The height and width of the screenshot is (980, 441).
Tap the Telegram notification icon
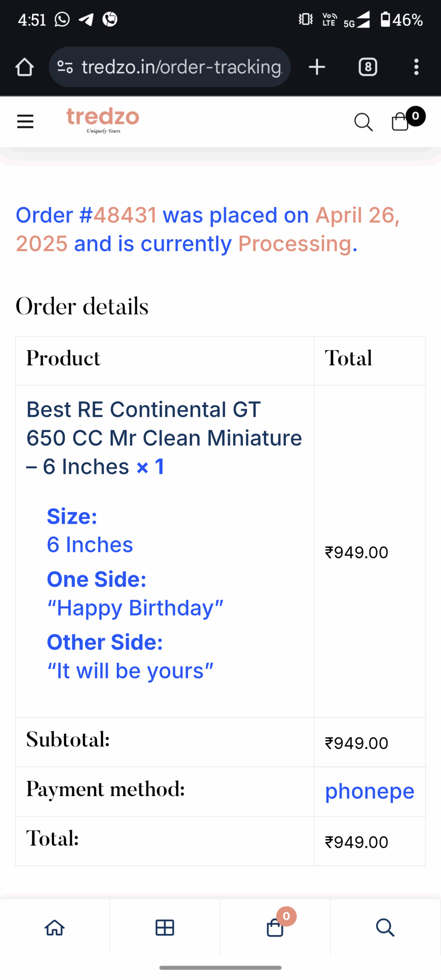tap(86, 19)
